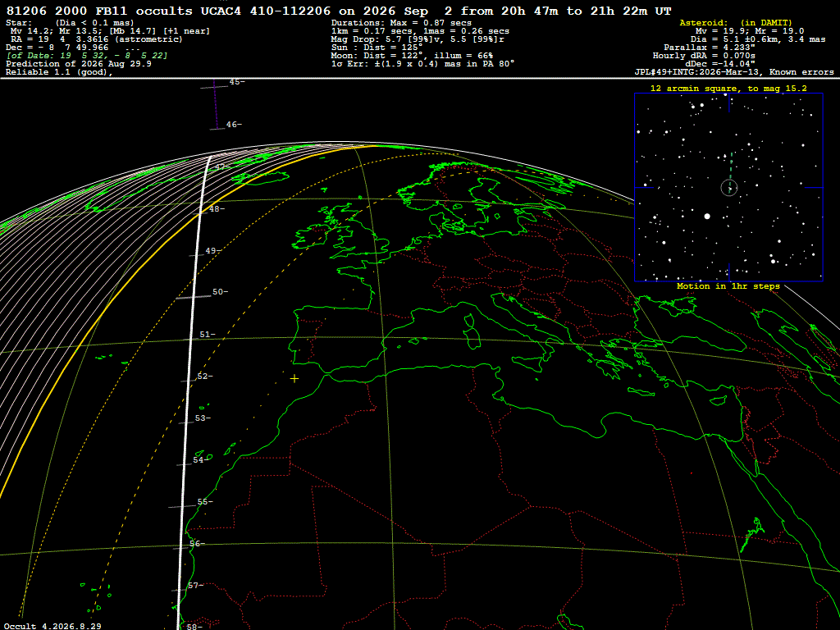Click the 55 minute tick label
This screenshot has height=630, width=840.
click(204, 502)
